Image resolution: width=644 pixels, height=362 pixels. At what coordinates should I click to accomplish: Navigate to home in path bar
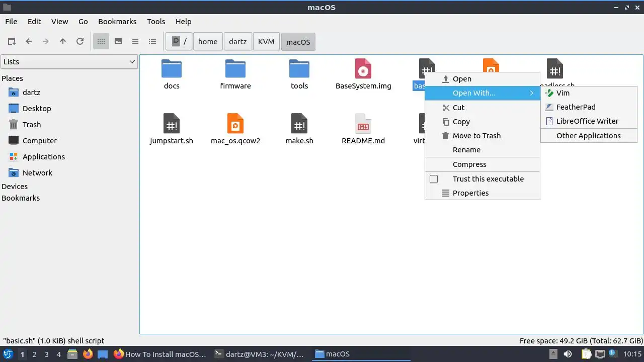(x=208, y=42)
